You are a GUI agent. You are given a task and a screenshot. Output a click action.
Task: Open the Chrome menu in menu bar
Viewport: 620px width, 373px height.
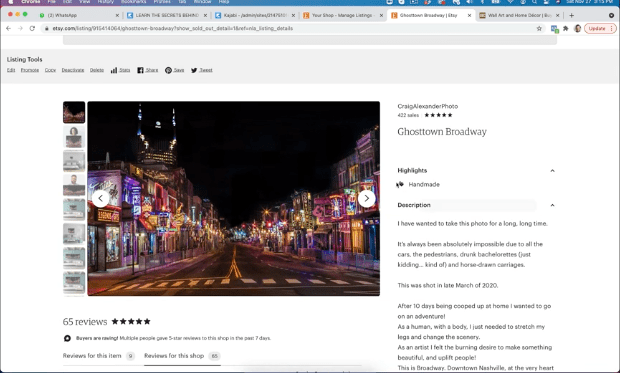[30, 2]
